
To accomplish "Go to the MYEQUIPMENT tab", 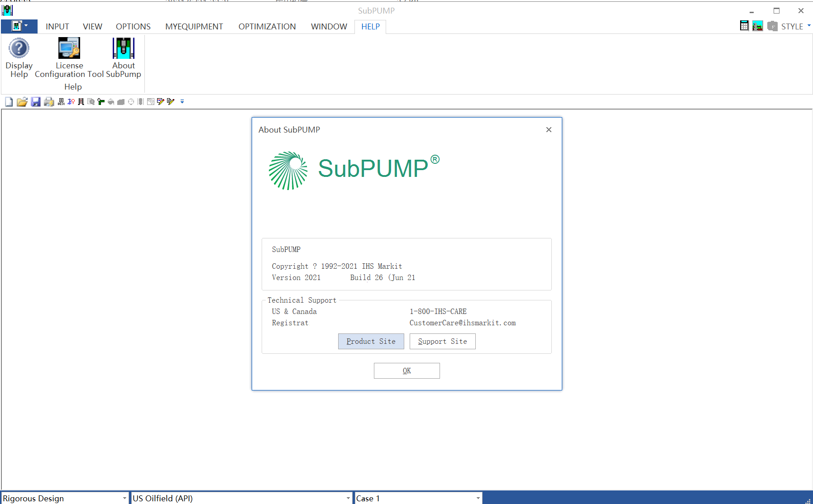I will point(194,27).
